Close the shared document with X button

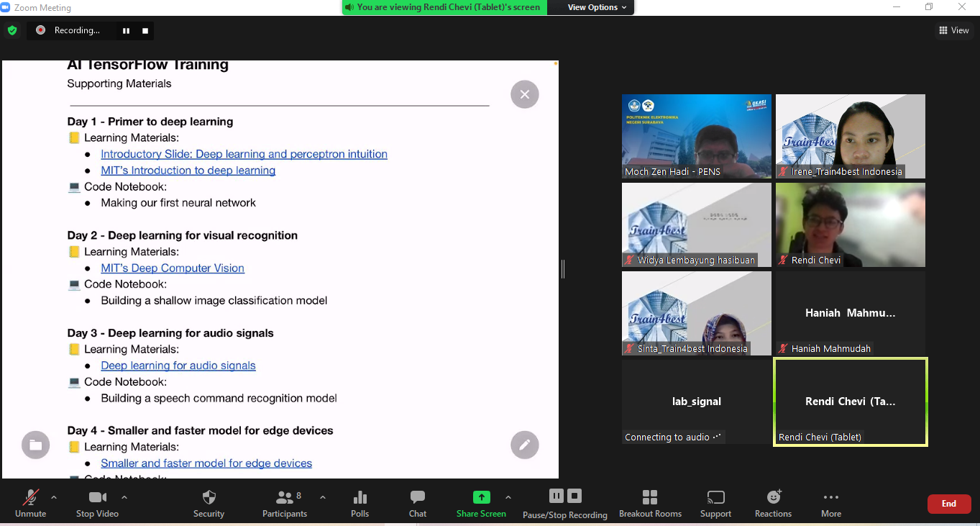coord(525,94)
